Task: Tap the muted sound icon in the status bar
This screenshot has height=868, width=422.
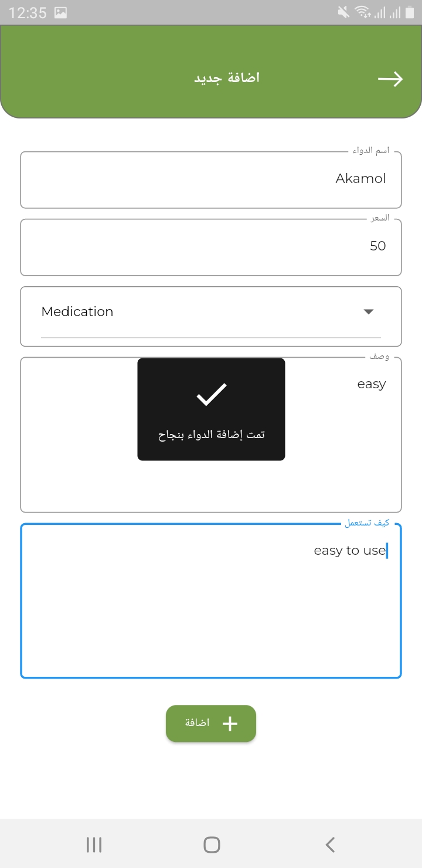Action: coord(343,11)
